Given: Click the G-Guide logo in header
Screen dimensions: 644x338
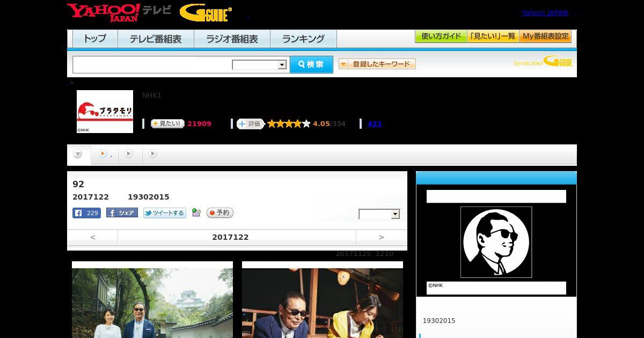Looking at the screenshot, I should (206, 13).
